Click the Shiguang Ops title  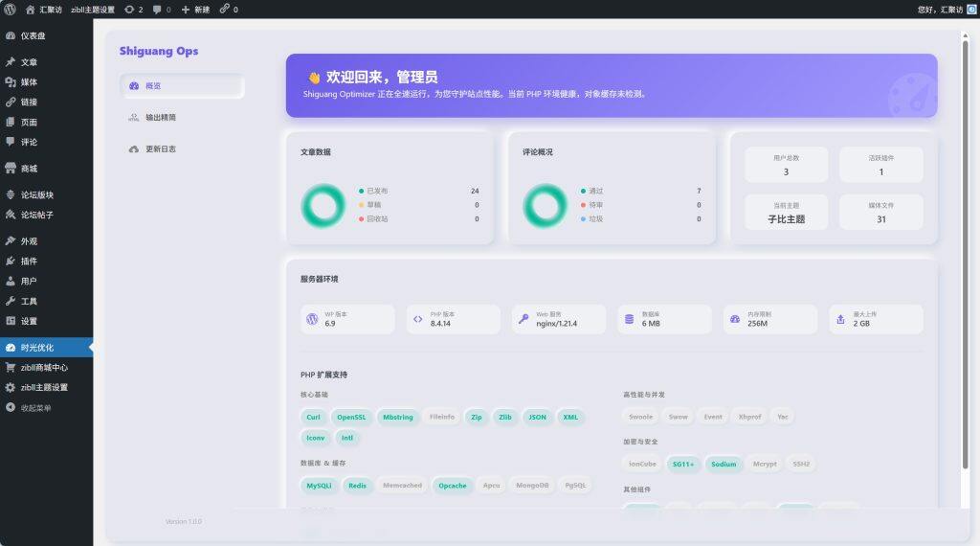(159, 51)
